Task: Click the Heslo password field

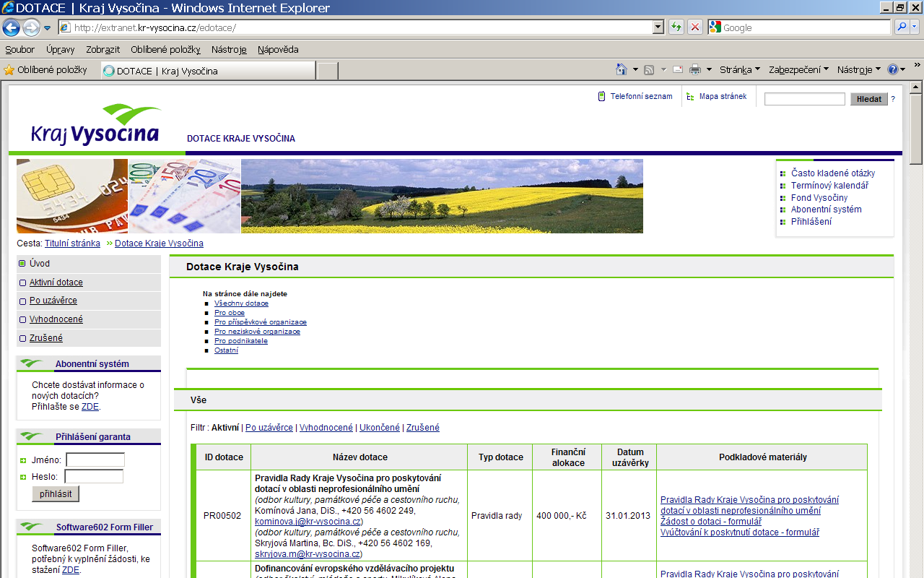Action: tap(94, 476)
